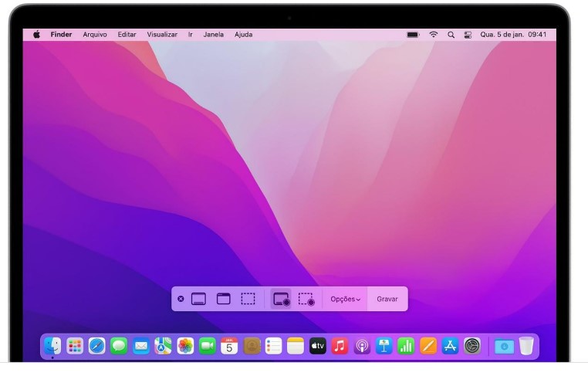Screen dimensions: 588x376
Task: Close the screenshot toolbar with the X button
Action: [181, 299]
